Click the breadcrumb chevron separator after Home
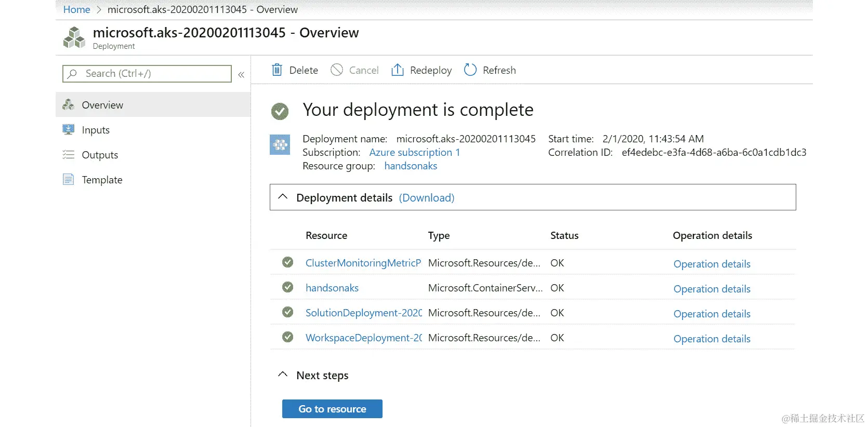The height and width of the screenshot is (427, 868). point(99,10)
